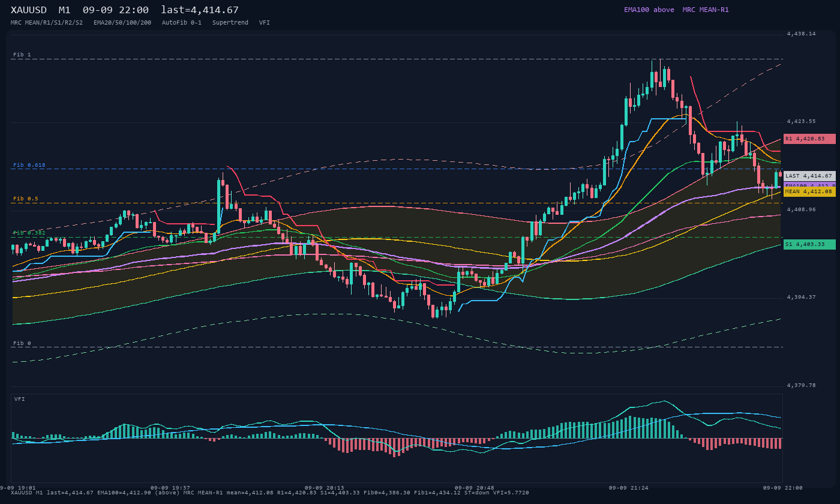Click the LAST 4,414.67 price tag

(x=809, y=176)
